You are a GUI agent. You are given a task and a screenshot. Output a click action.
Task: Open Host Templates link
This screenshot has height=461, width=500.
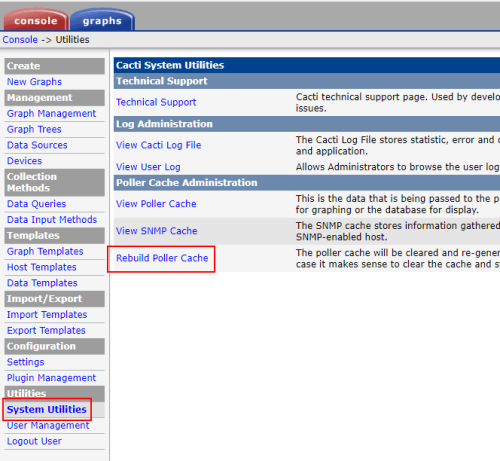click(42, 267)
